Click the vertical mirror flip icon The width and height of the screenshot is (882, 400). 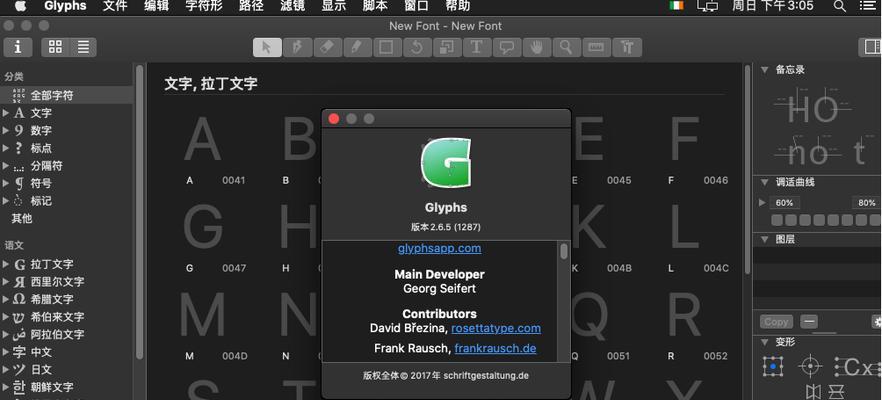(x=837, y=392)
